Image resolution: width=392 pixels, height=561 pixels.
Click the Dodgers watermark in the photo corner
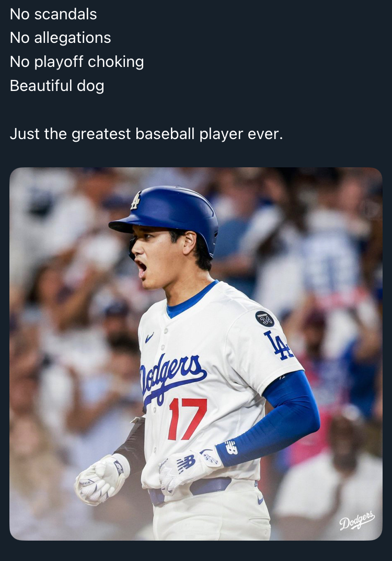(357, 521)
